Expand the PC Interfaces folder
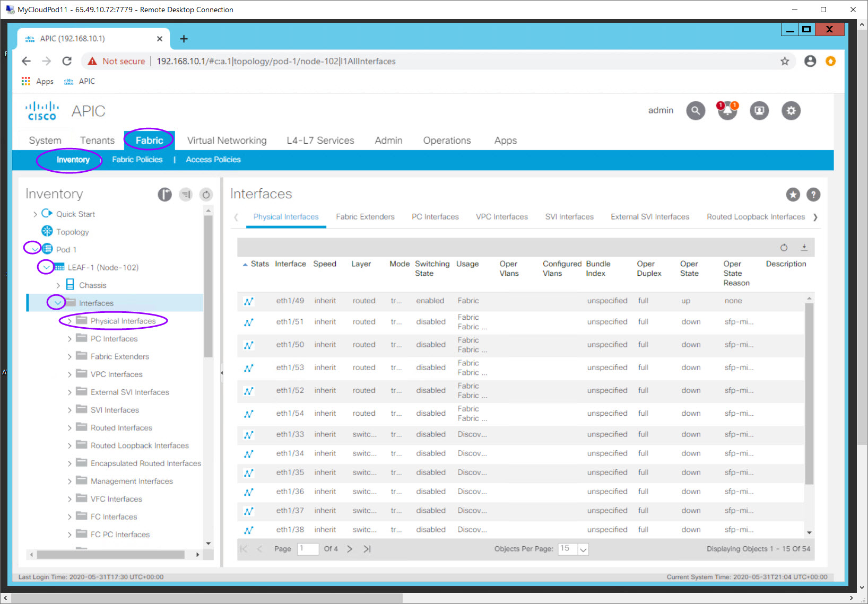Image resolution: width=868 pixels, height=604 pixels. click(x=70, y=339)
